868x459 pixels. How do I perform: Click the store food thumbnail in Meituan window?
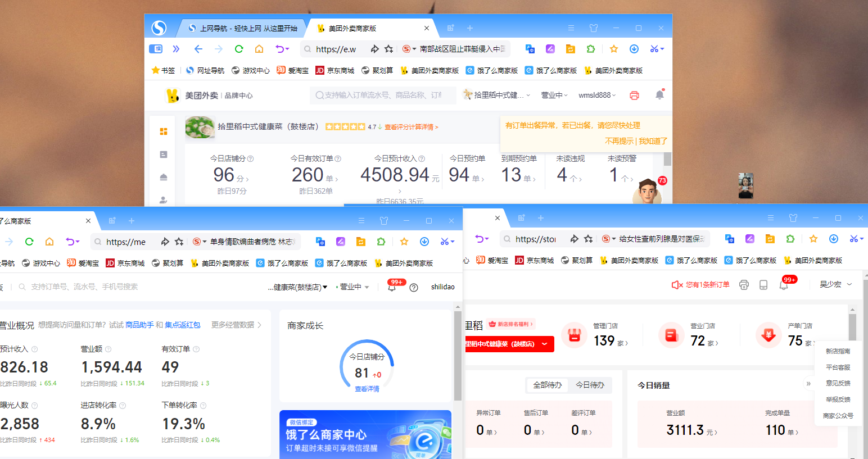tap(200, 127)
